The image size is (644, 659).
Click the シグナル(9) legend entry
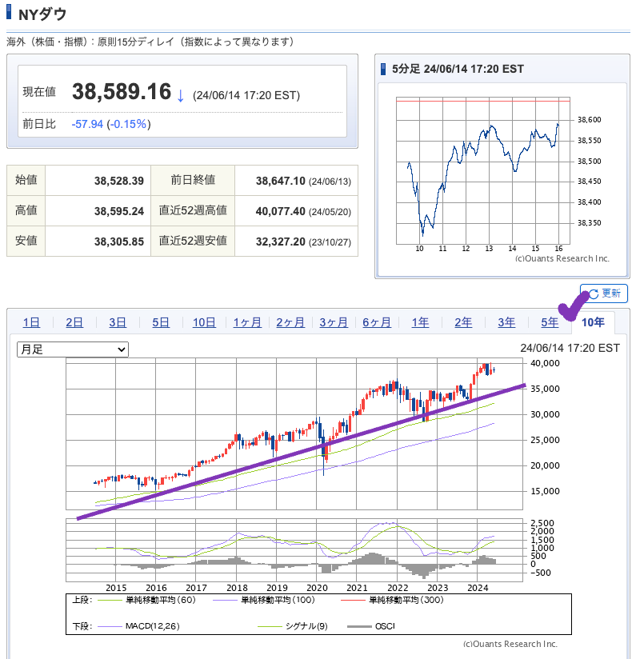click(293, 626)
